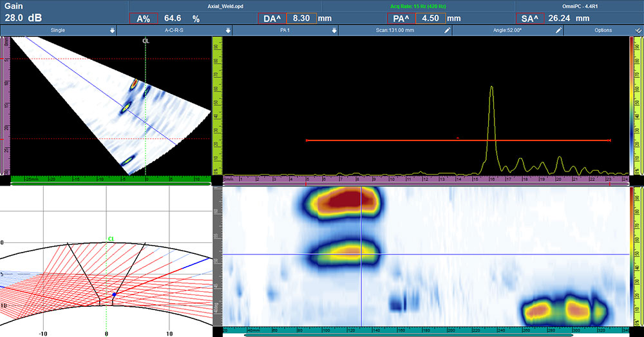
Task: Expand the A-C-R-S layout dropdown arrow
Action: 227,30
